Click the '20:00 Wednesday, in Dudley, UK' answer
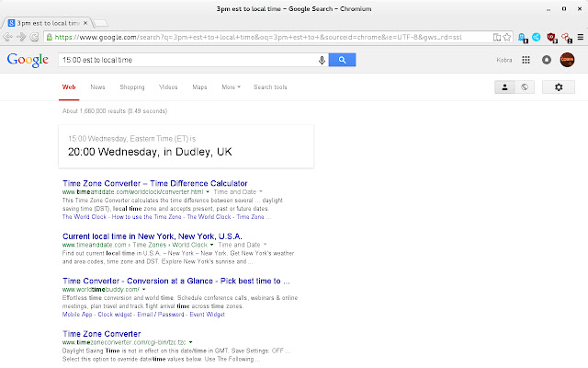Screen dimensions: 588x368 [x=150, y=152]
